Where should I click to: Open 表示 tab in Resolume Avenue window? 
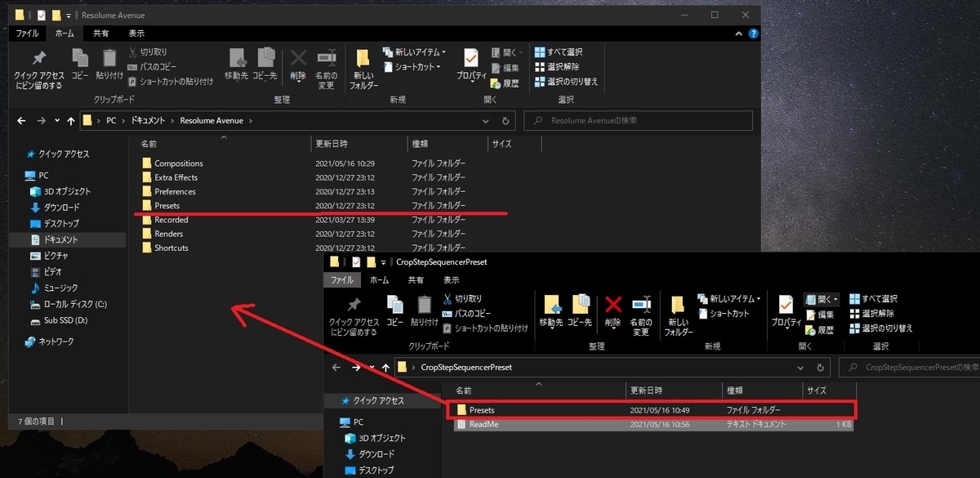[x=136, y=34]
